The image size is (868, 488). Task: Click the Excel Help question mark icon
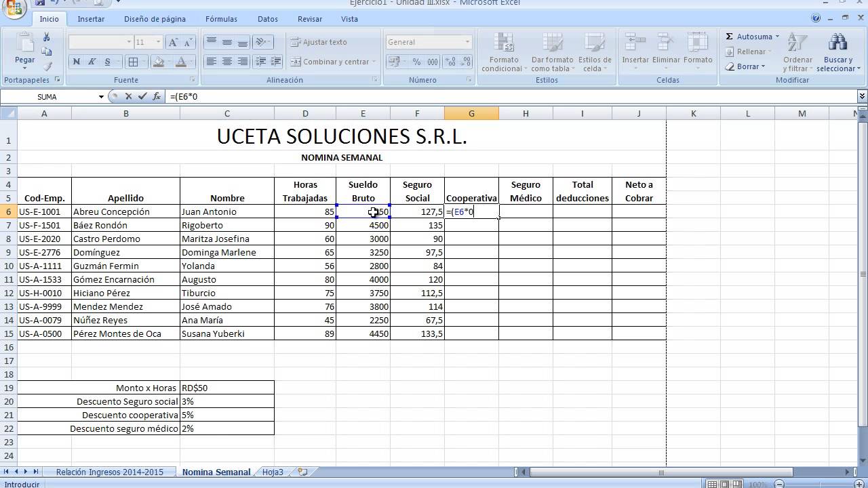(816, 19)
